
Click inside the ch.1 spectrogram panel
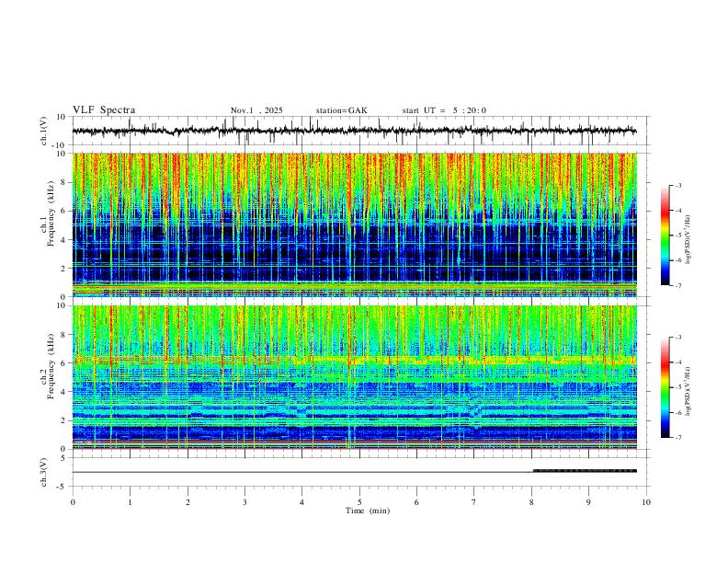click(x=354, y=224)
